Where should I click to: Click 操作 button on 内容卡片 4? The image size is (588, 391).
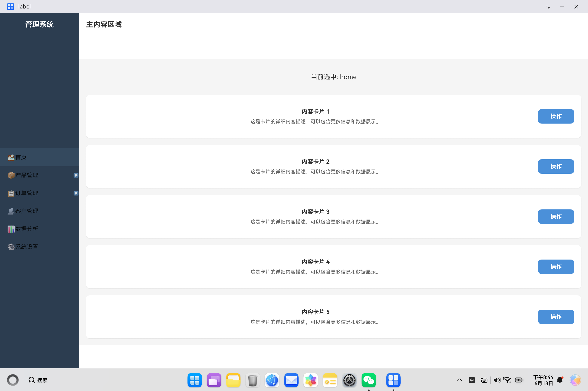tap(556, 267)
